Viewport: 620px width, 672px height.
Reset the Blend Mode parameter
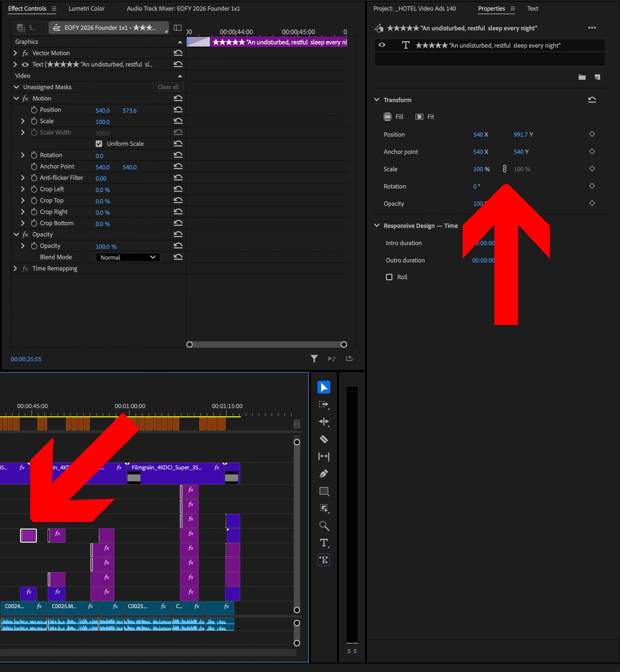178,257
